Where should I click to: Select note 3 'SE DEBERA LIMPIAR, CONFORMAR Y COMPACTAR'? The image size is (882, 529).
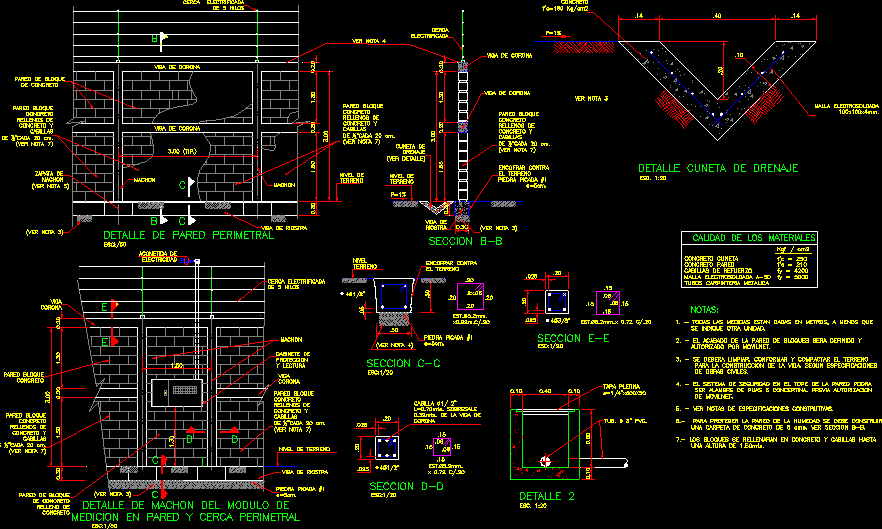[776, 365]
